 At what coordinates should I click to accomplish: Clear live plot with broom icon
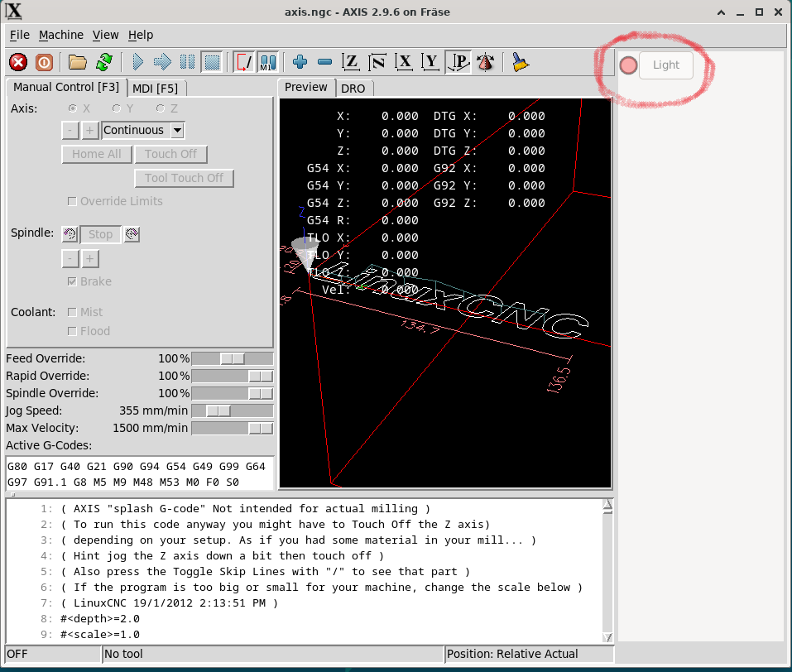point(520,62)
